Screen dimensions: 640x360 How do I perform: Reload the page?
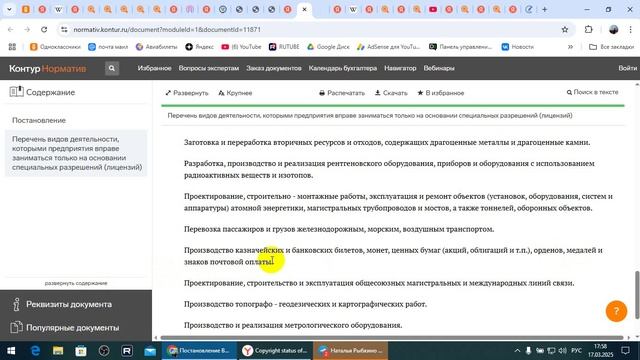pos(44,29)
